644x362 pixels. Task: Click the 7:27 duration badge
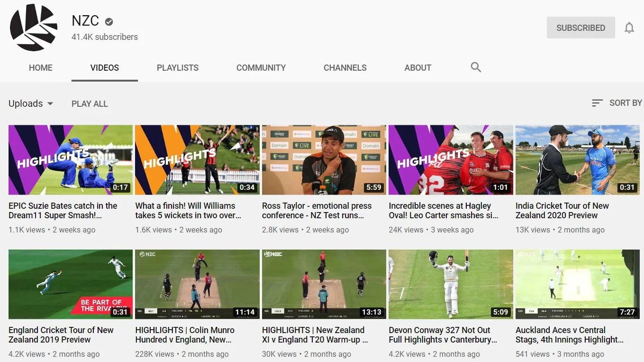pos(627,312)
